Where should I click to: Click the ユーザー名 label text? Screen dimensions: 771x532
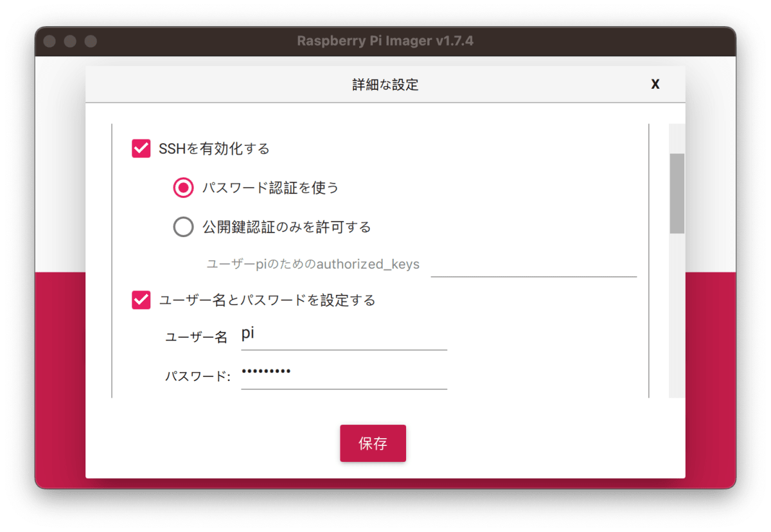pos(197,337)
